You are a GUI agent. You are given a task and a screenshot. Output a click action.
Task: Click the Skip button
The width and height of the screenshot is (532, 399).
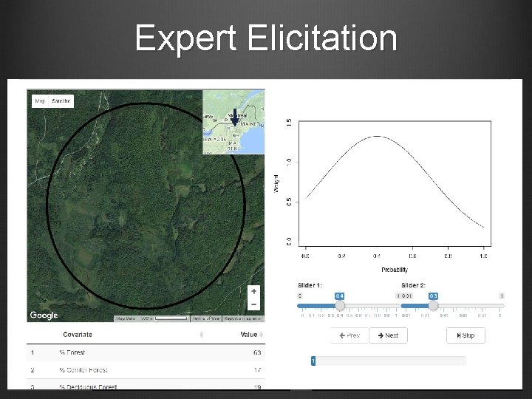465,335
